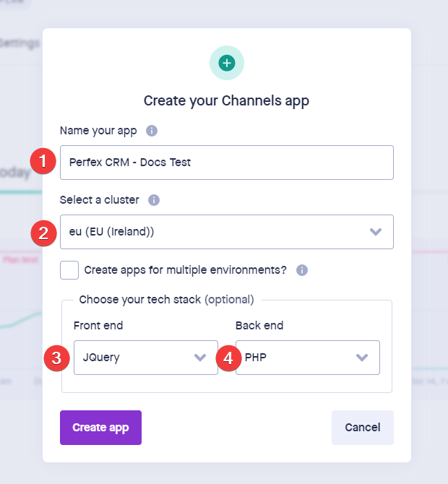This screenshot has height=484, width=448.
Task: Open the cluster dropdown showing eu (EU (Ireland))
Action: (x=217, y=232)
